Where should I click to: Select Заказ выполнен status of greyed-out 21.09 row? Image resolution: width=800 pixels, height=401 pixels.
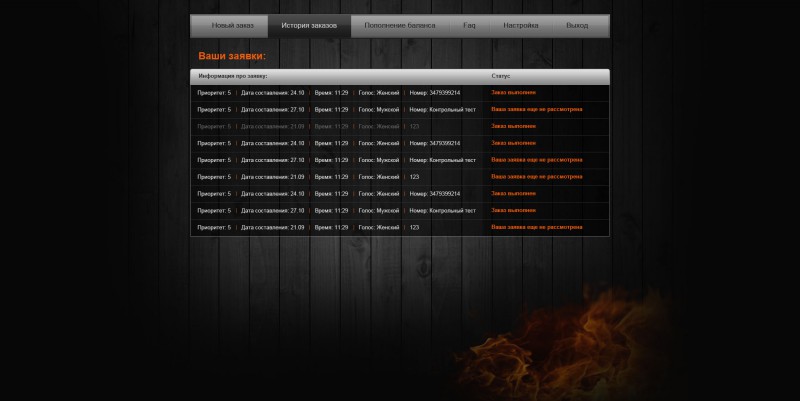[513, 126]
